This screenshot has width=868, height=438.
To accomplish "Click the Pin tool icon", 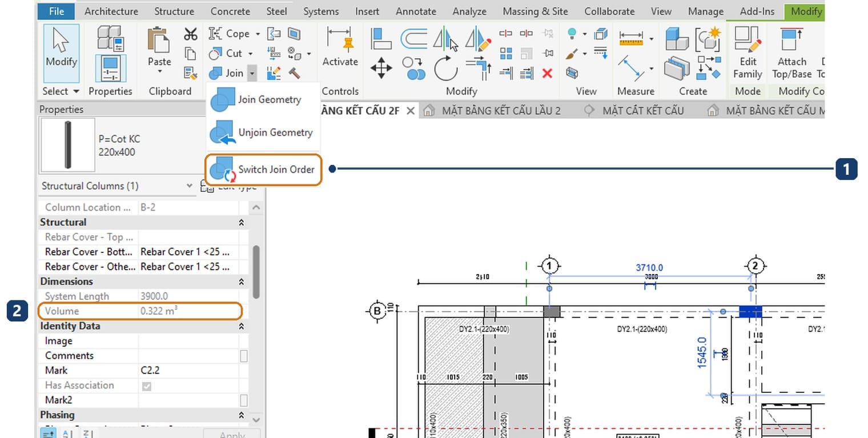I will [x=548, y=53].
